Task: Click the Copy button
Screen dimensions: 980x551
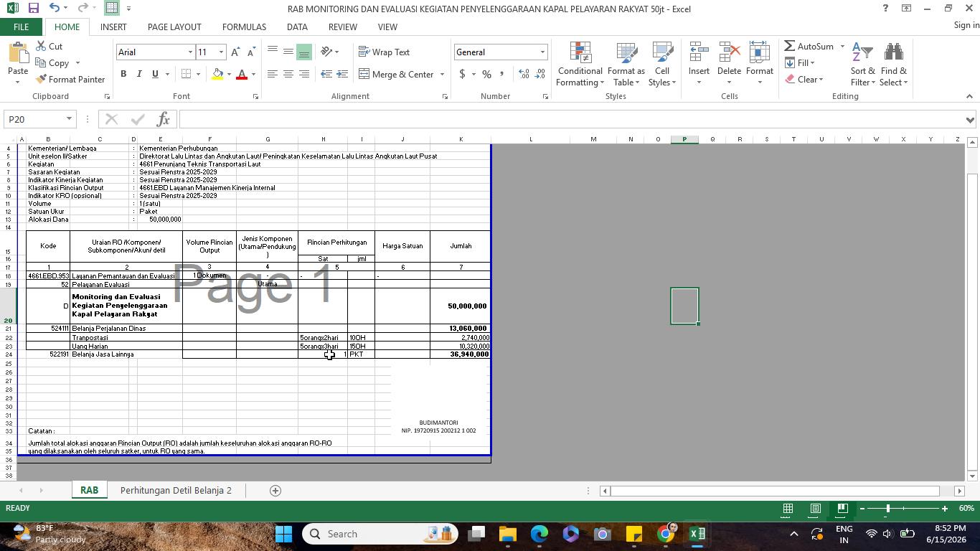Action: point(52,62)
